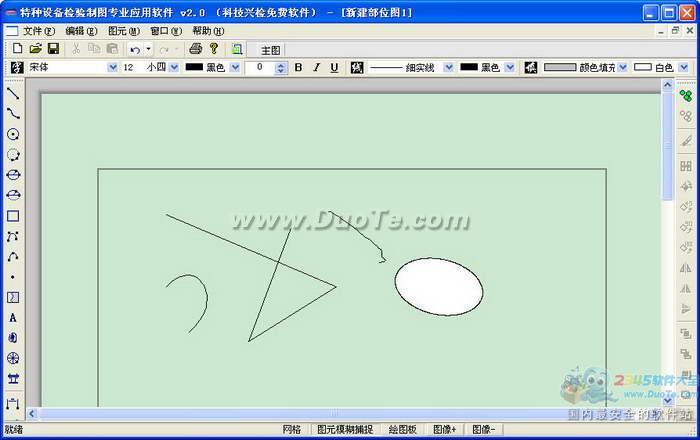Toggle Italic text formatting
The image size is (700, 440).
click(316, 67)
